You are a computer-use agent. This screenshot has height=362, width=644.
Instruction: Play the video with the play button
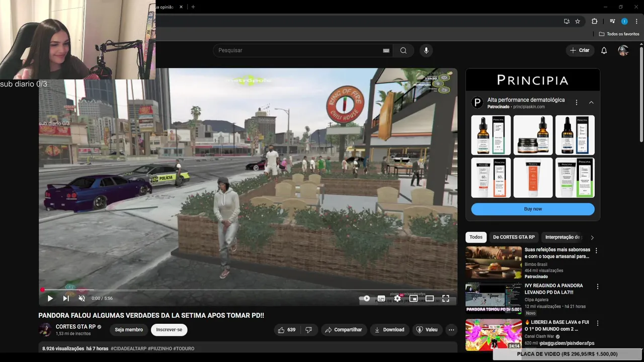coord(50,298)
